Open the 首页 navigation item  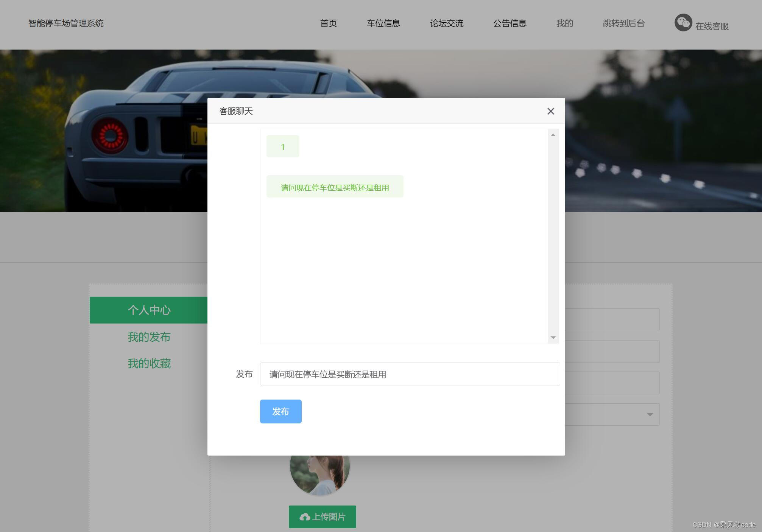point(328,23)
